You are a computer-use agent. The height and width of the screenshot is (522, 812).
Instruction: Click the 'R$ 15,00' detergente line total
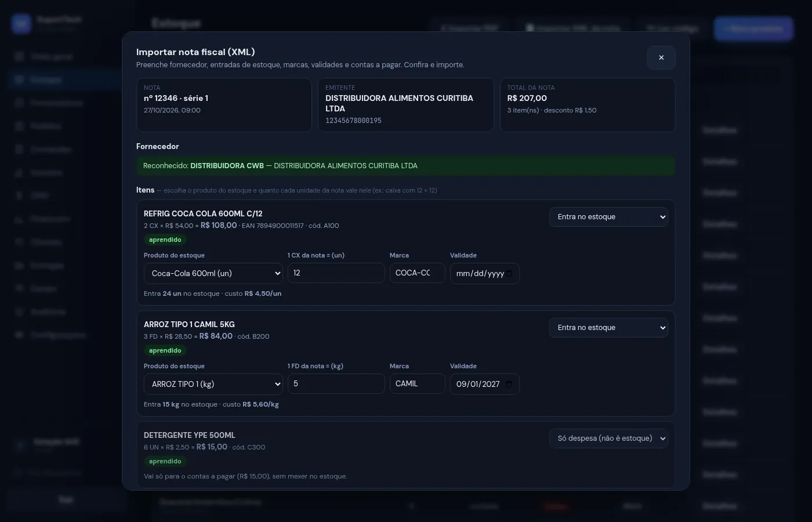pos(212,447)
